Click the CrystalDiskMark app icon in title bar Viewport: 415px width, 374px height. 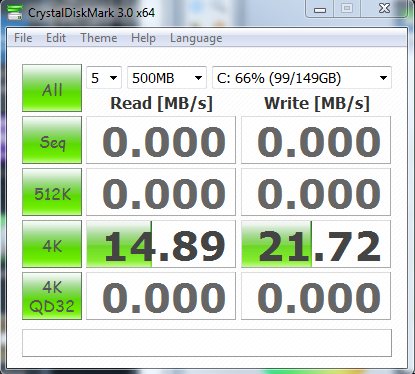tap(14, 13)
